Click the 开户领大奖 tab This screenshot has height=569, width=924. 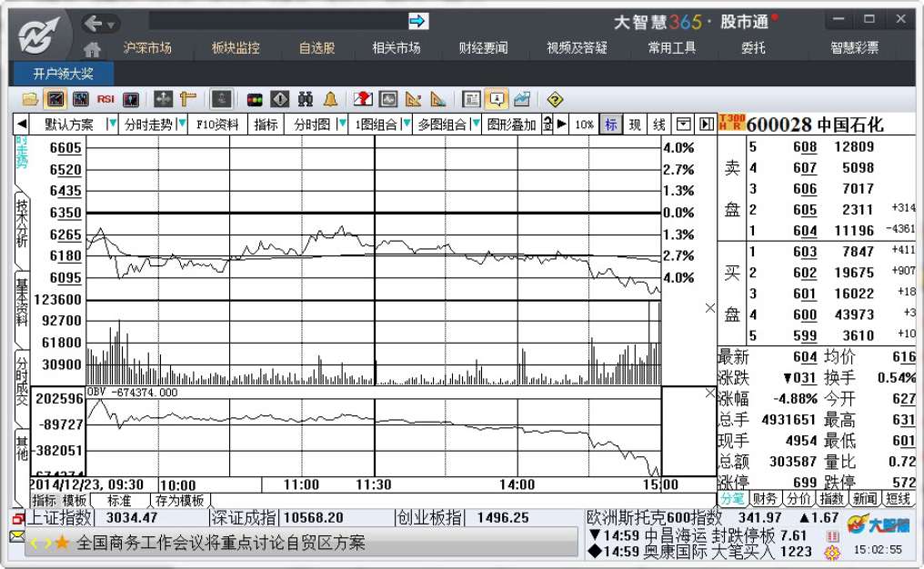63,74
